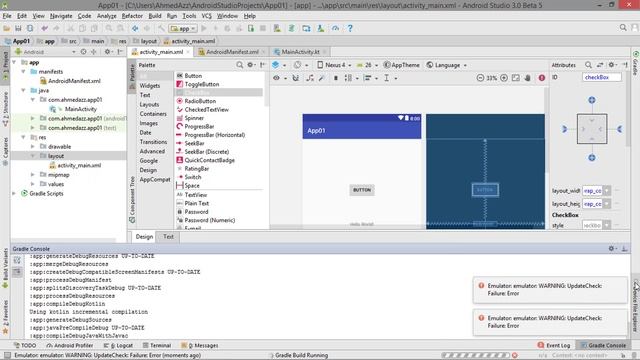The height and width of the screenshot is (360, 640).
Task: Toggle View all attributes icon
Action: tap(600, 65)
